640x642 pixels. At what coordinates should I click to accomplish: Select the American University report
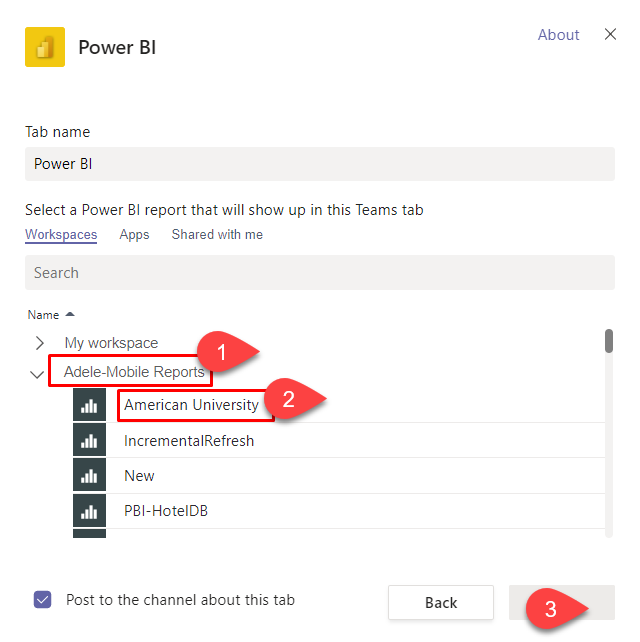(x=191, y=405)
